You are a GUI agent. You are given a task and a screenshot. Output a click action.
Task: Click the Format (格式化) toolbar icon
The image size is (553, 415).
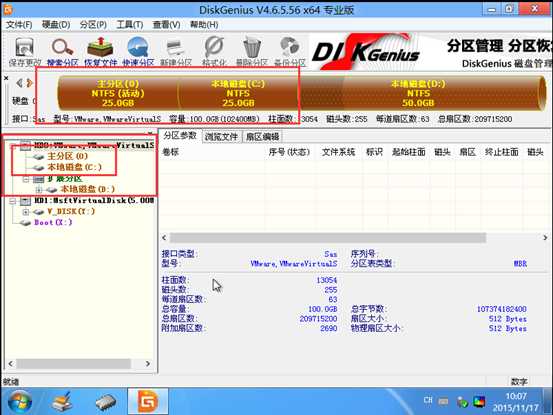pos(214,51)
